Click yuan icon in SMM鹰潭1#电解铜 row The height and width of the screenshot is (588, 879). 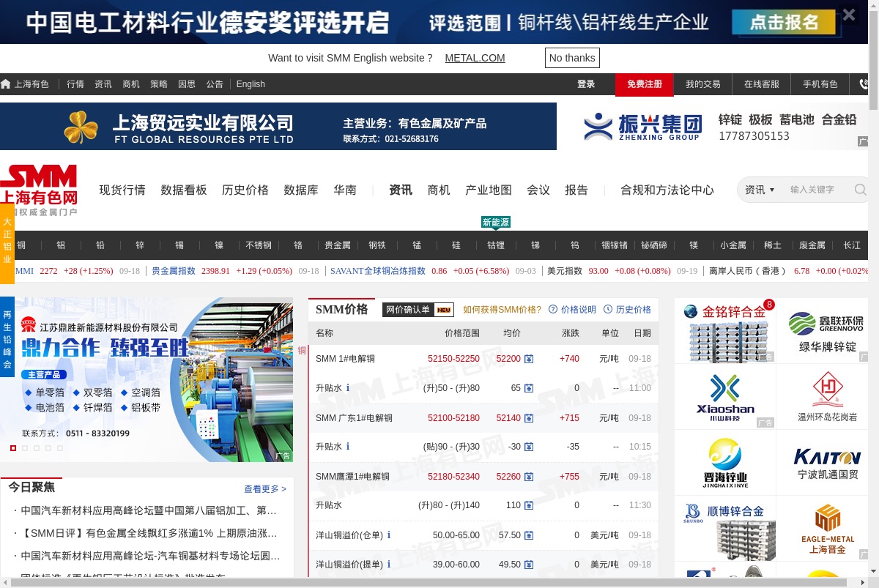[x=529, y=477]
